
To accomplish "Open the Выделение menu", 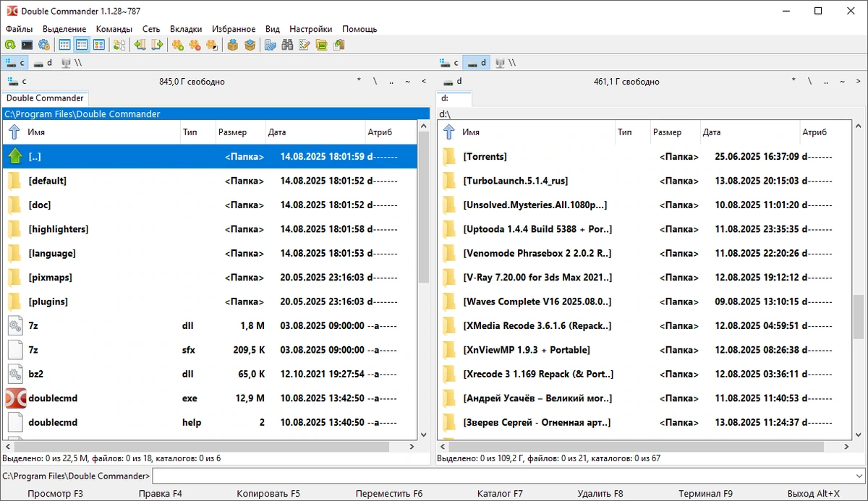I will click(64, 29).
